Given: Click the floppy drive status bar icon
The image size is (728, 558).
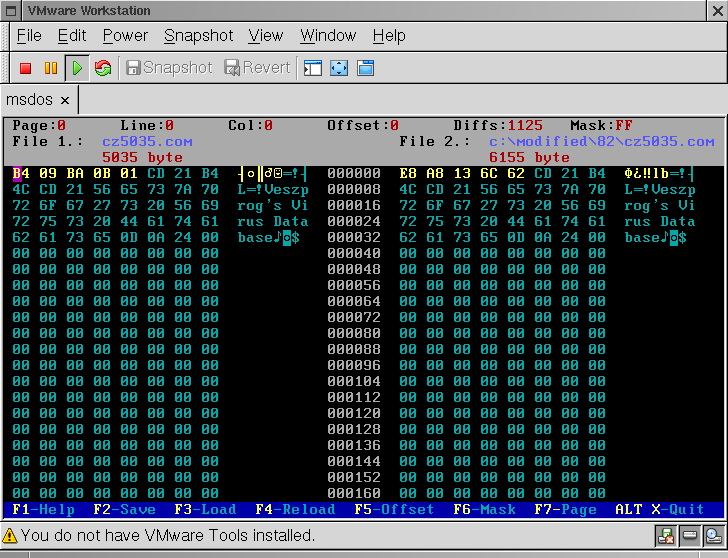Looking at the screenshot, I should 689,536.
